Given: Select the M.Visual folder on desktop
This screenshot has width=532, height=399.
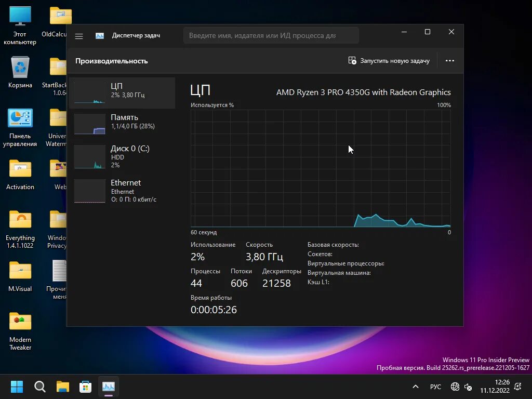Looking at the screenshot, I should coord(20,276).
